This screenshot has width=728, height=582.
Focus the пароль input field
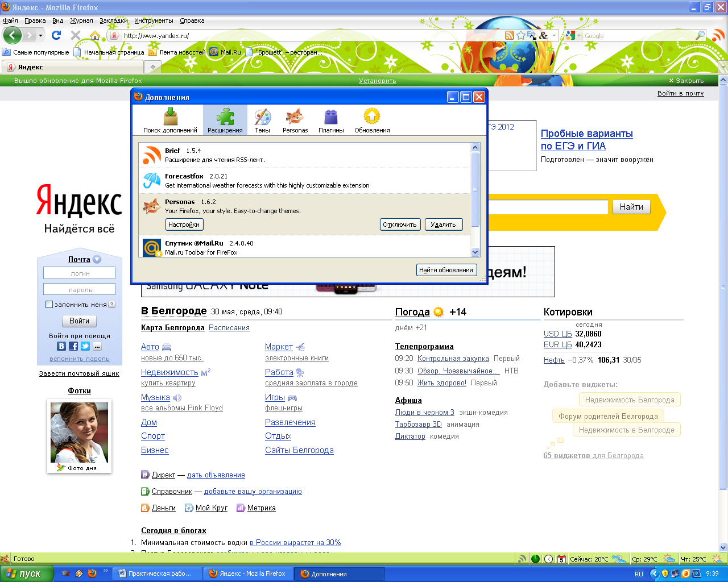click(x=79, y=290)
